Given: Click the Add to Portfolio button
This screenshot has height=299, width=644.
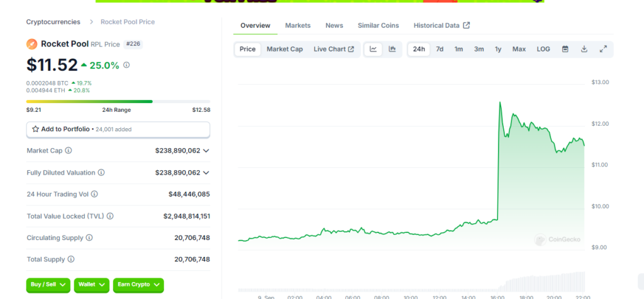Looking at the screenshot, I should (x=118, y=129).
